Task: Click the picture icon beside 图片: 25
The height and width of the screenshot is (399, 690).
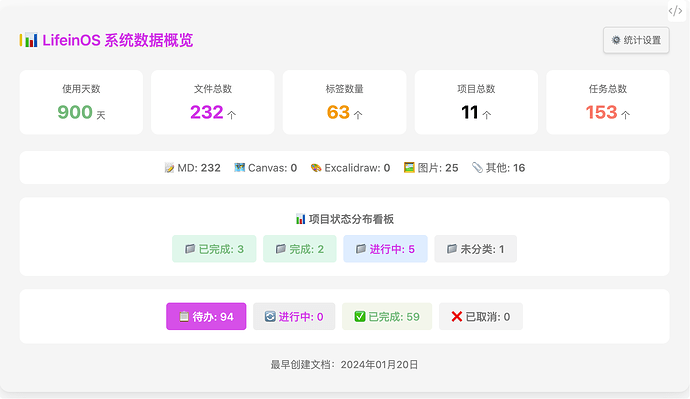Action: pyautogui.click(x=409, y=168)
